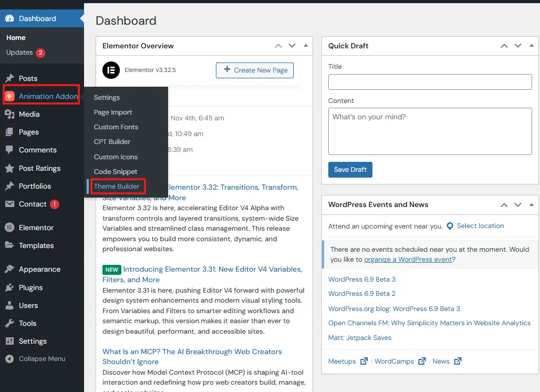Screen dimensions: 540x392
Task: Move Elementor Overview panel up with arrow
Action: 278,46
